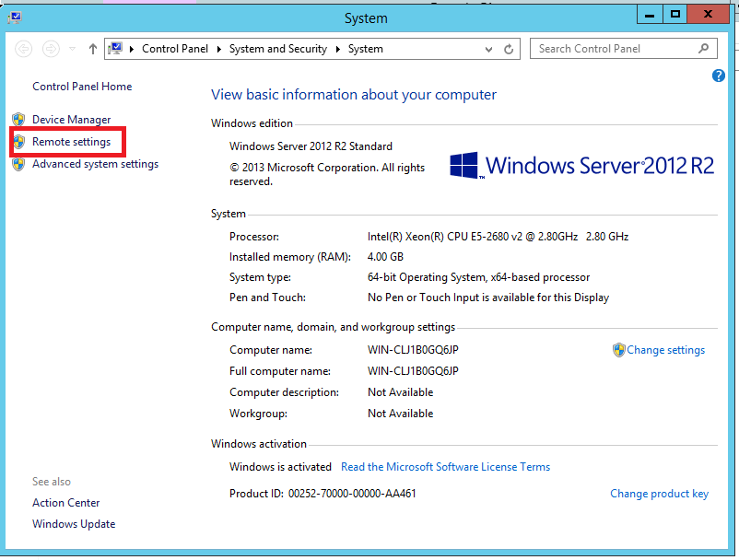The width and height of the screenshot is (739, 560).
Task: Click the No Pen or Touch Input text
Action: (488, 297)
